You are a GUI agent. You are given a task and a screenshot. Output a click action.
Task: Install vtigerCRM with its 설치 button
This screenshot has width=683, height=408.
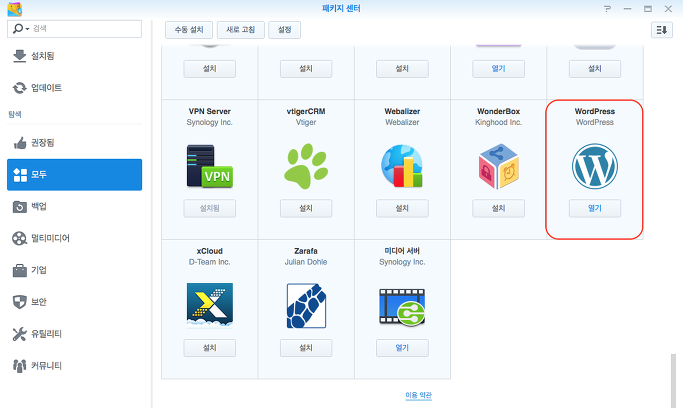306,208
